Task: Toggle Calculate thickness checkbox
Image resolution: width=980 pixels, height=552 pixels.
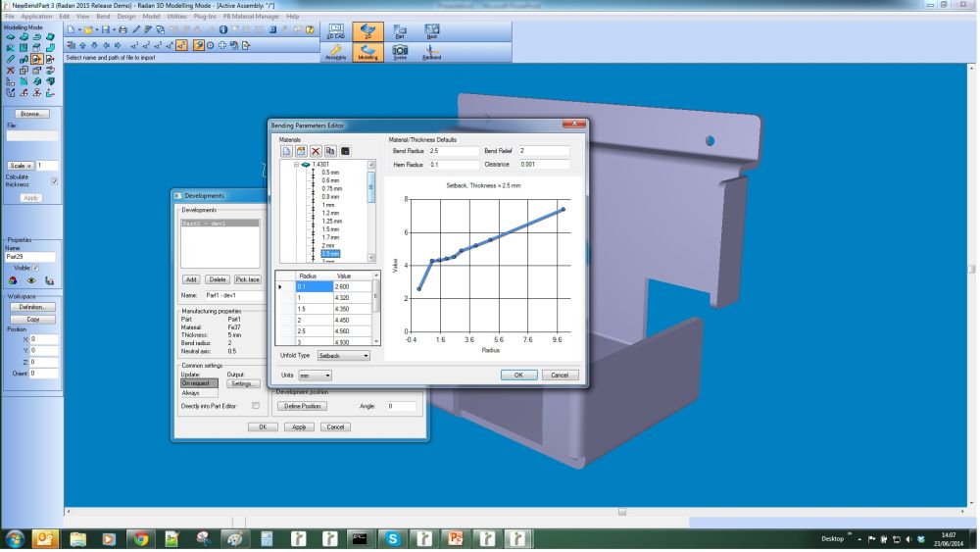Action: pos(53,180)
